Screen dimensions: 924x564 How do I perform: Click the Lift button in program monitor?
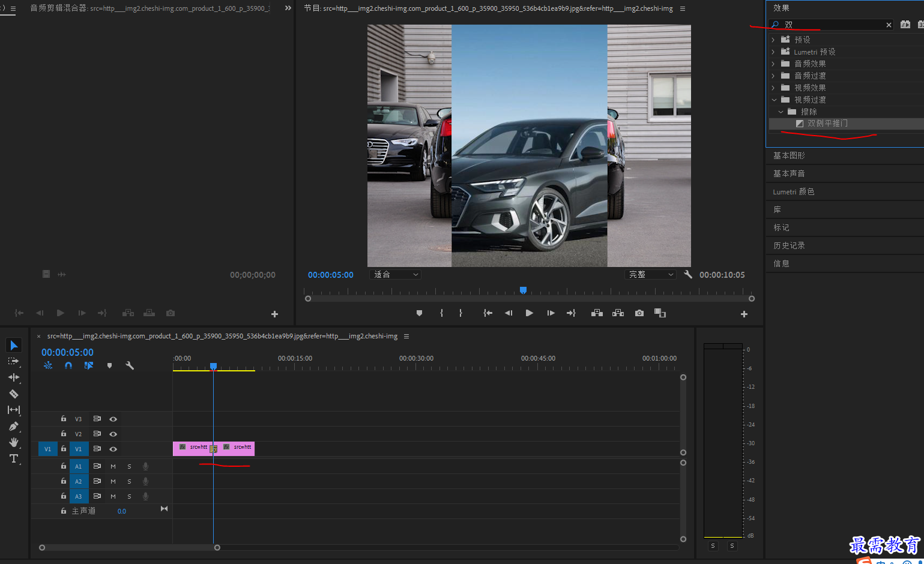[597, 313]
